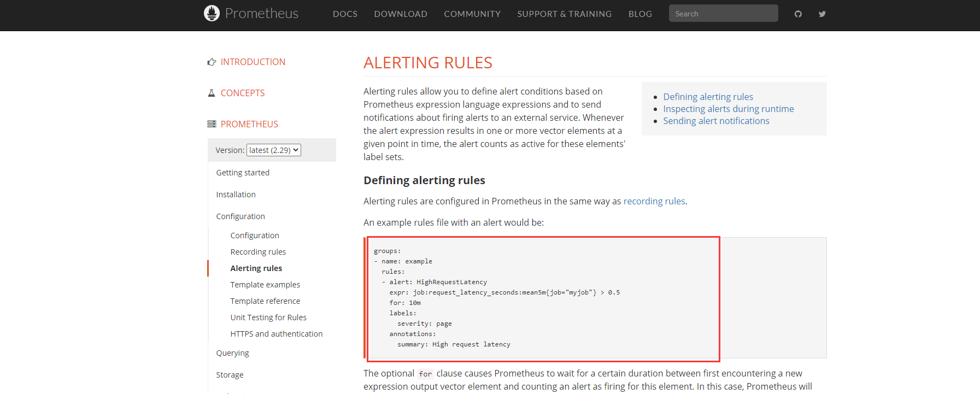Viewport: 980px width, 394px height.
Task: Jump to Defining alerting rules section
Action: click(x=708, y=97)
